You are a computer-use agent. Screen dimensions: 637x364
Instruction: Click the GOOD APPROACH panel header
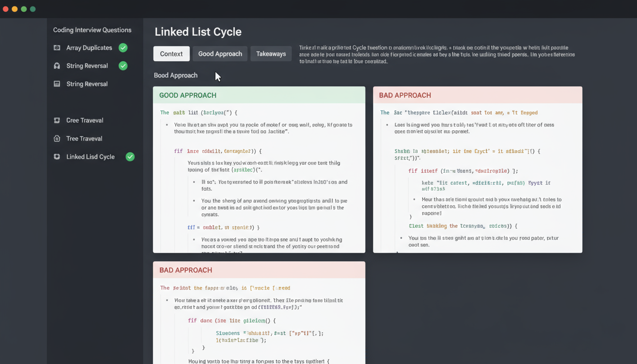pyautogui.click(x=188, y=95)
